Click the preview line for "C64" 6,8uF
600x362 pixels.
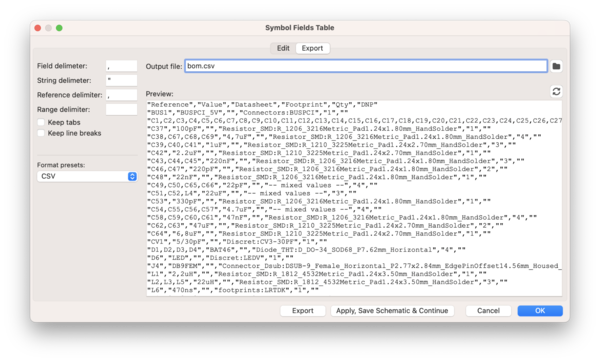[x=319, y=233]
